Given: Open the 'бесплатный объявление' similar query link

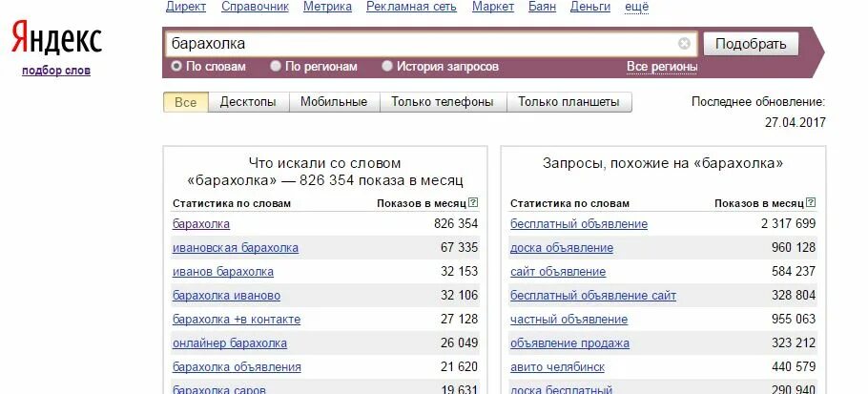Looking at the screenshot, I should tap(579, 224).
